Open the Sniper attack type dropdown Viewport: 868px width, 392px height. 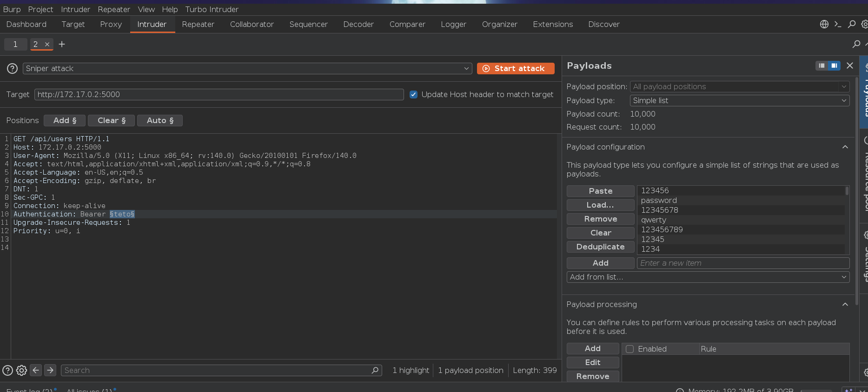tap(247, 68)
